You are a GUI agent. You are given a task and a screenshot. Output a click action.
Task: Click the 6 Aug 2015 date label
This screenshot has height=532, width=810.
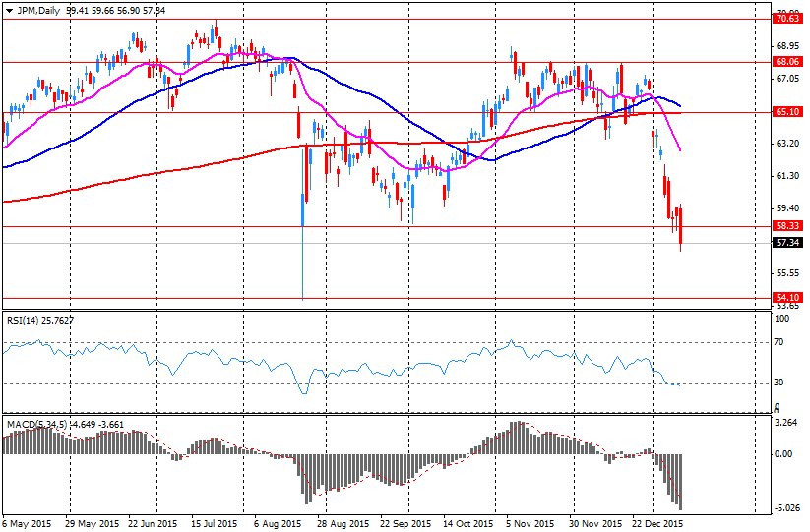tap(278, 524)
